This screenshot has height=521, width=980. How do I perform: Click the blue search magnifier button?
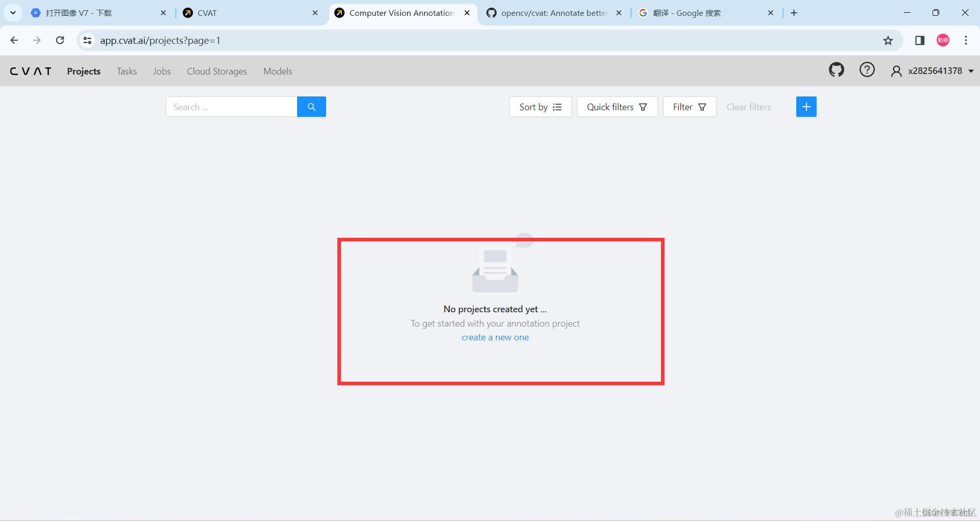(x=311, y=107)
